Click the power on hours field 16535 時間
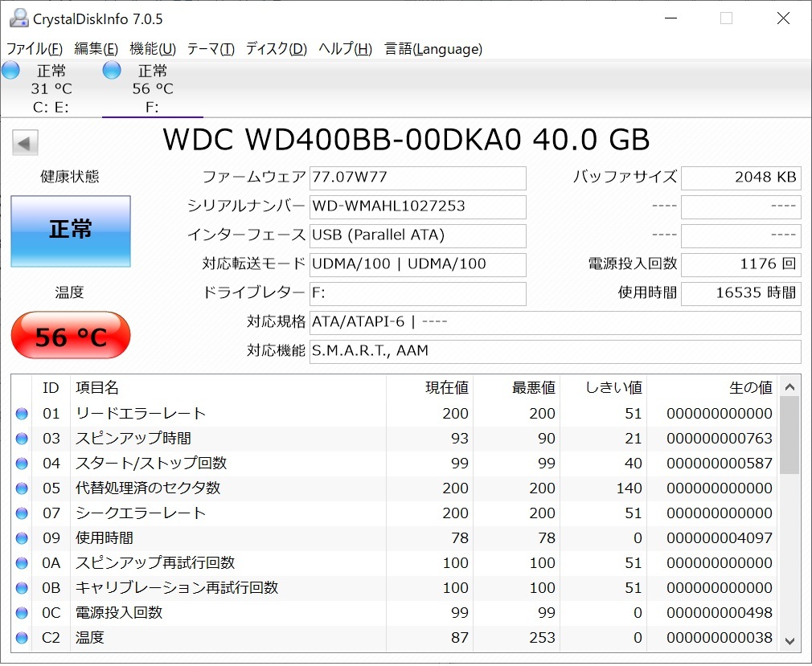The height and width of the screenshot is (666, 812). [741, 294]
